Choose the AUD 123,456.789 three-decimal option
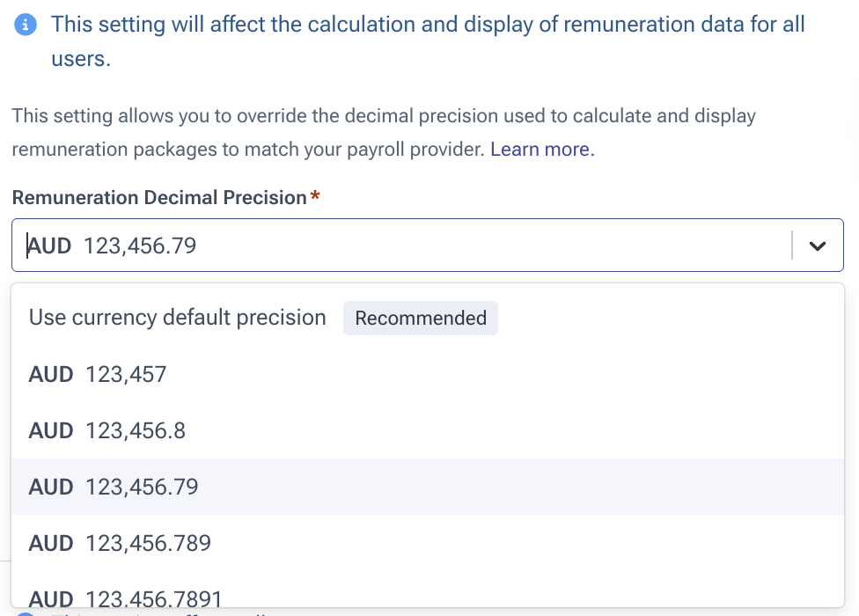The image size is (859, 616). 120,543
